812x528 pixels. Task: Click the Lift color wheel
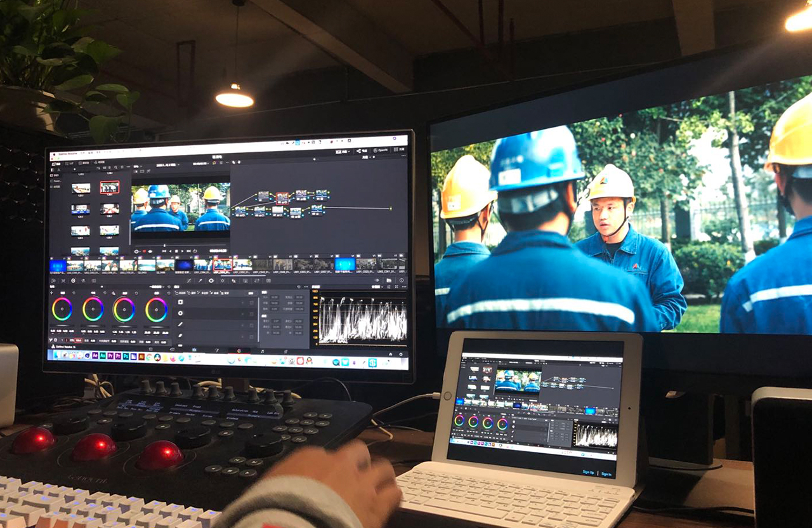click(62, 309)
